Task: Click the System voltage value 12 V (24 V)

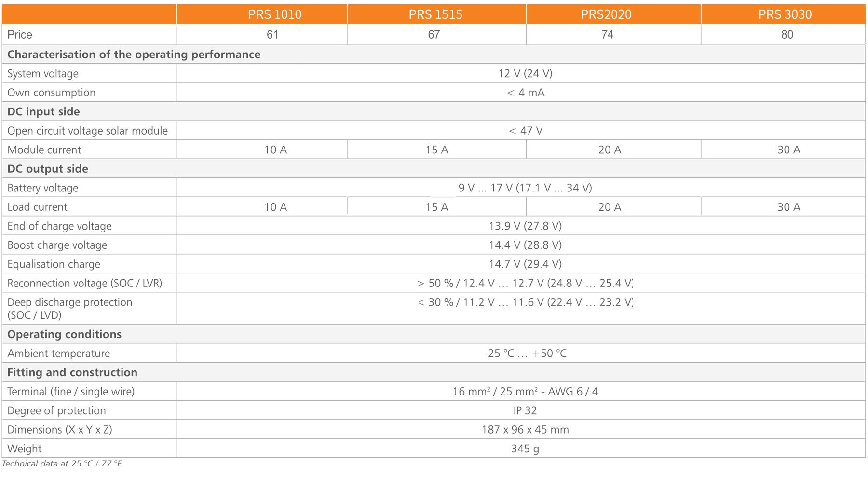Action: [x=525, y=73]
